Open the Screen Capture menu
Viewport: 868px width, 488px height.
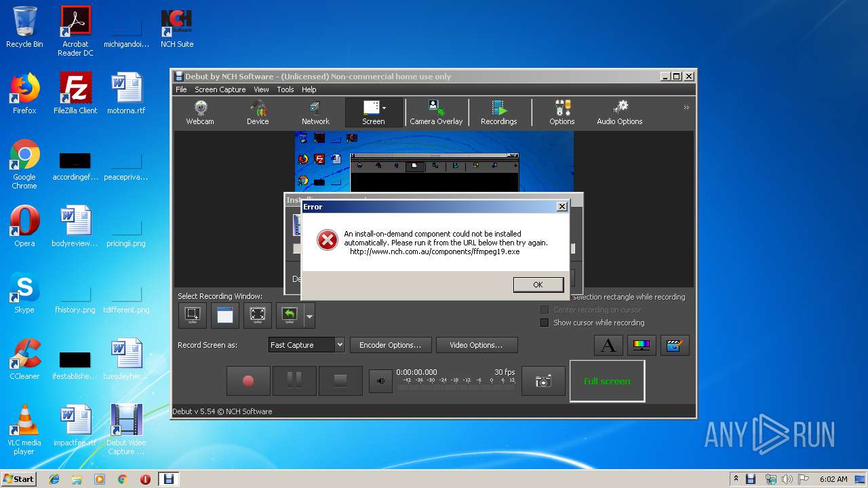tap(220, 89)
